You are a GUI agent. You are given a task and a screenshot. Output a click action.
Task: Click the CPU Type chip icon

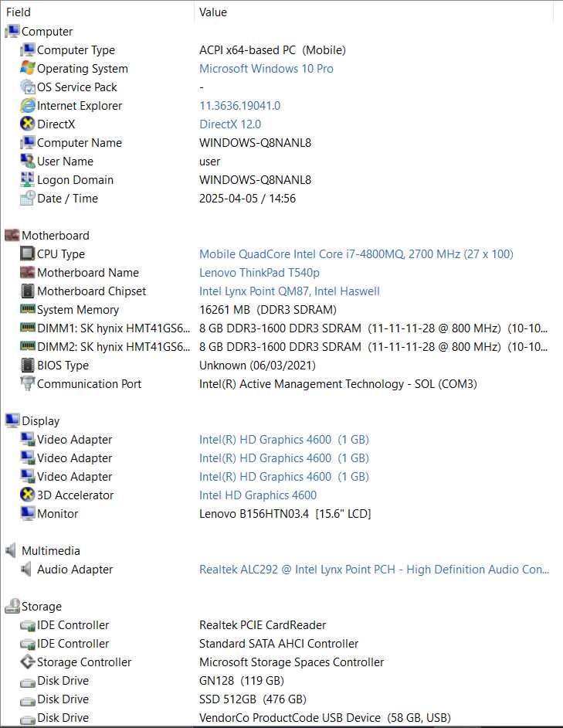tap(27, 254)
